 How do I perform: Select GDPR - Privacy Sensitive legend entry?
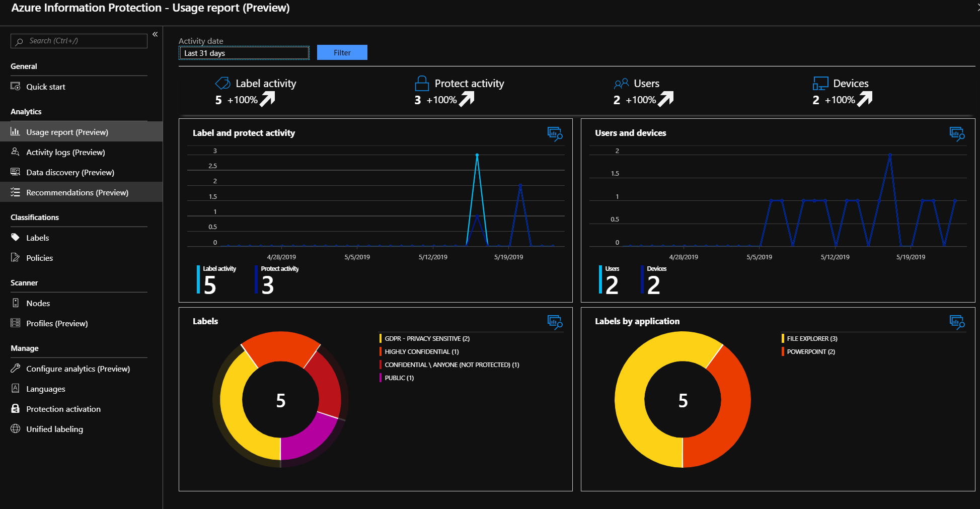pos(427,339)
